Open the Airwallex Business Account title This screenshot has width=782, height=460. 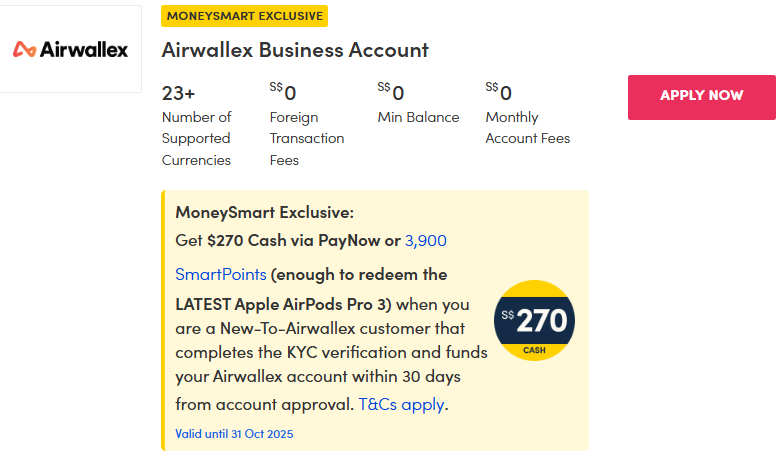pos(295,50)
